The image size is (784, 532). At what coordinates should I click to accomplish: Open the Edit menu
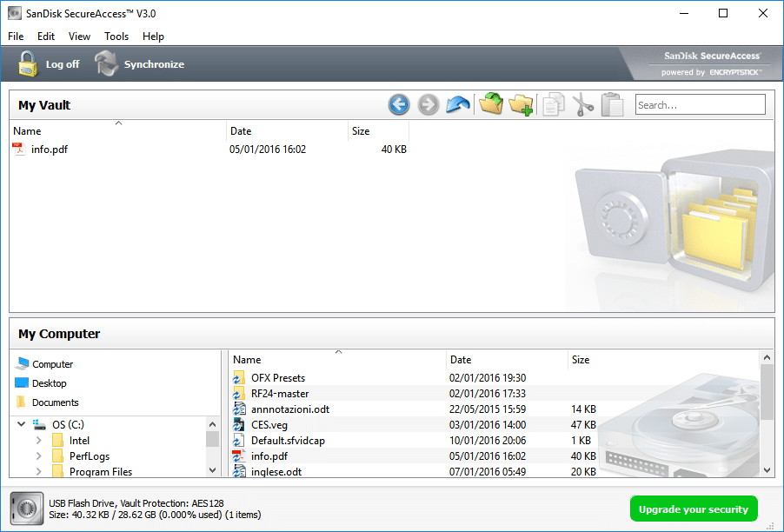(x=46, y=36)
